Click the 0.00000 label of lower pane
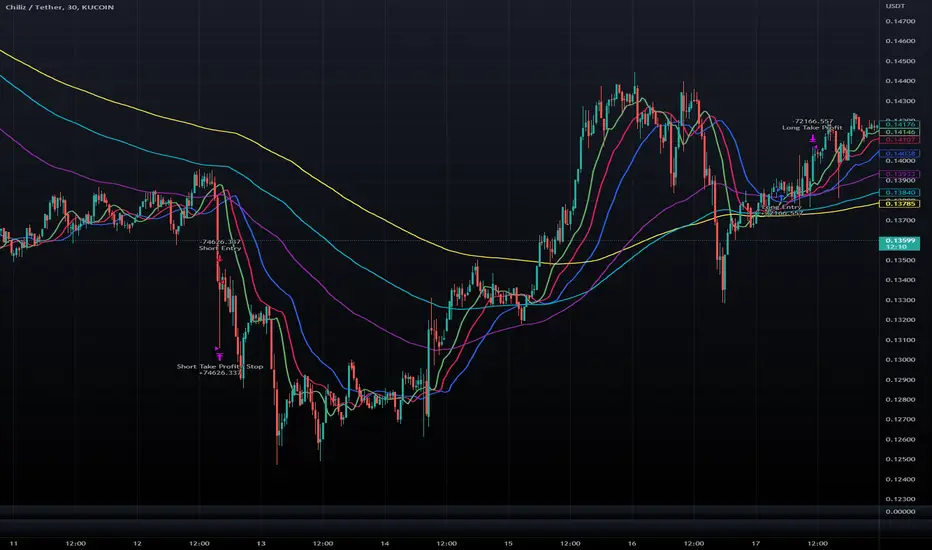 900,511
